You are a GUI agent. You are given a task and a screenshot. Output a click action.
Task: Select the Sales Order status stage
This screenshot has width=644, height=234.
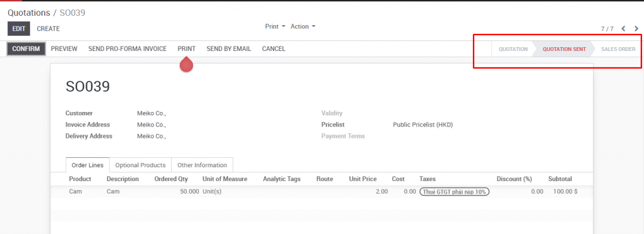click(x=618, y=49)
